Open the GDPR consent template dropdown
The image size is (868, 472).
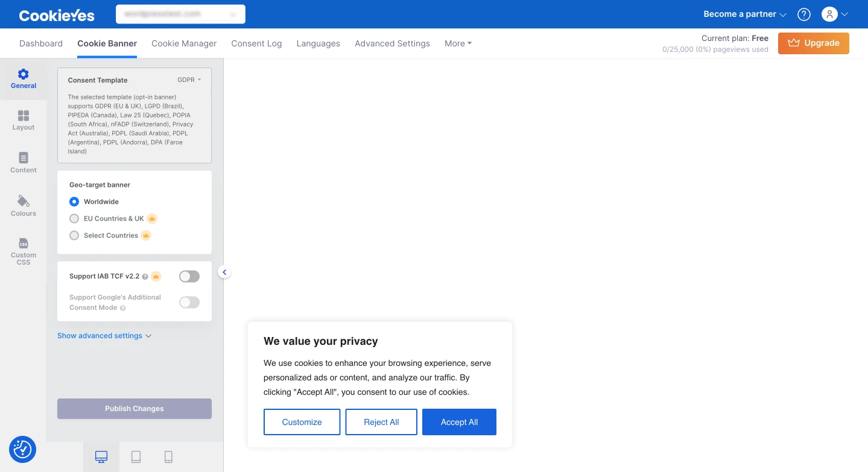click(188, 80)
